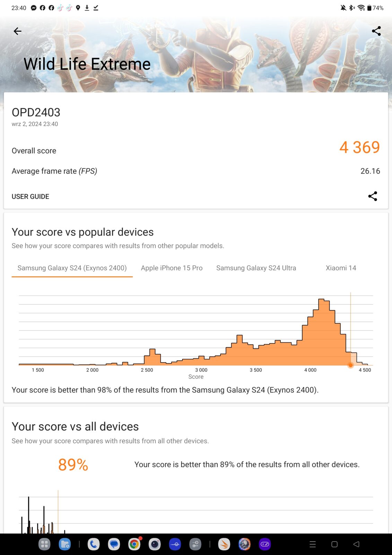Image resolution: width=392 pixels, height=555 pixels.
Task: Show the Xiaomi 14 comparison tab
Action: coord(341,268)
